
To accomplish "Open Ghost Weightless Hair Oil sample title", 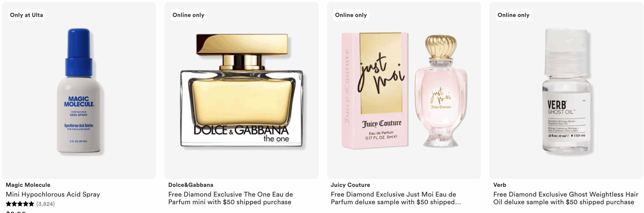I will 566,198.
